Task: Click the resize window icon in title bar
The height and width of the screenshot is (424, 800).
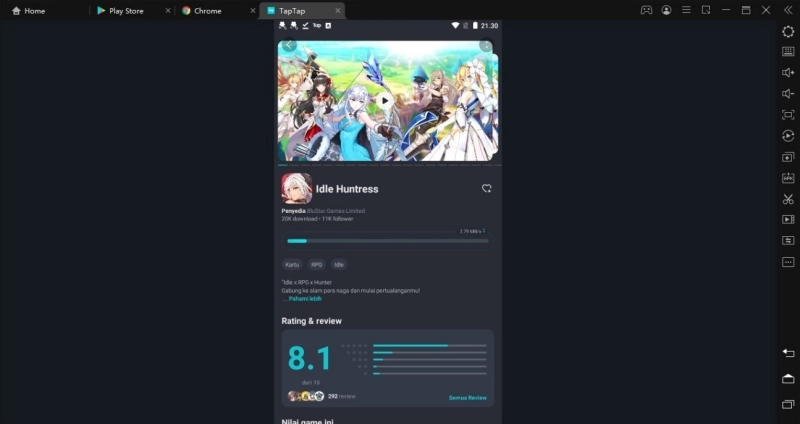Action: tap(706, 10)
